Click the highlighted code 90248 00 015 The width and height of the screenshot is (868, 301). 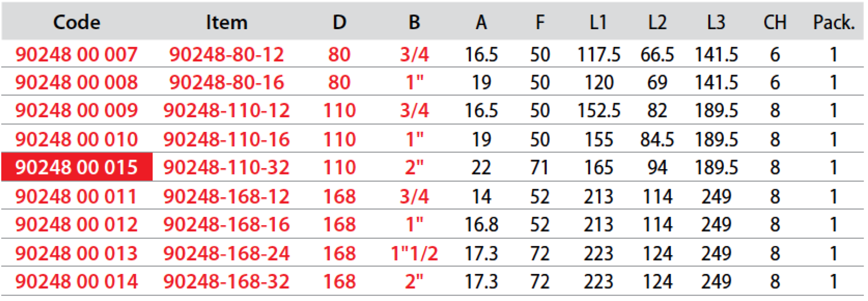tap(77, 167)
